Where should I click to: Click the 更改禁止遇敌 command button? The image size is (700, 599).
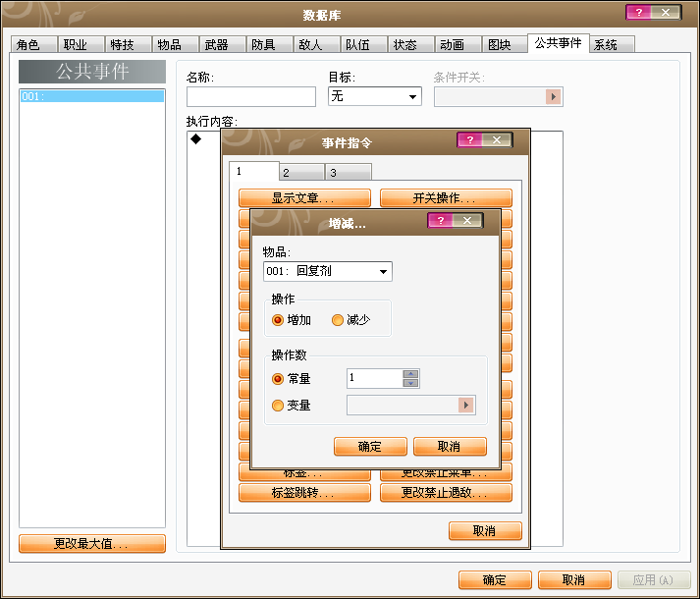(446, 493)
